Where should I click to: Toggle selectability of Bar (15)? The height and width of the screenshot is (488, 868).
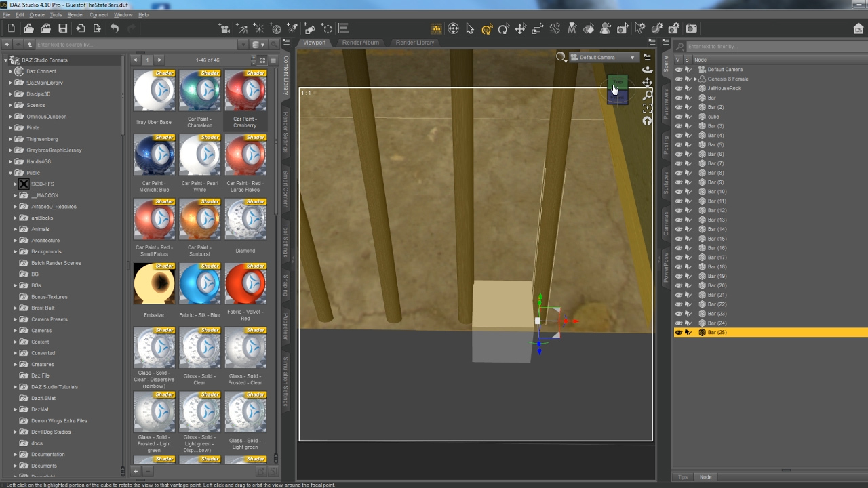(x=688, y=239)
